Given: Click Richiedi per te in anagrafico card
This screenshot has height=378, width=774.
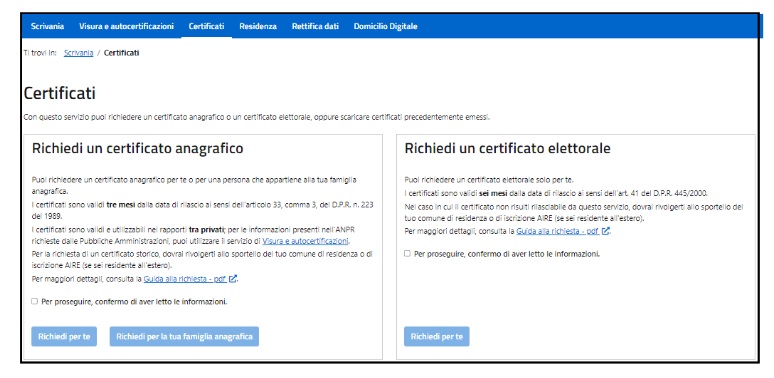Looking at the screenshot, I should pos(64,337).
